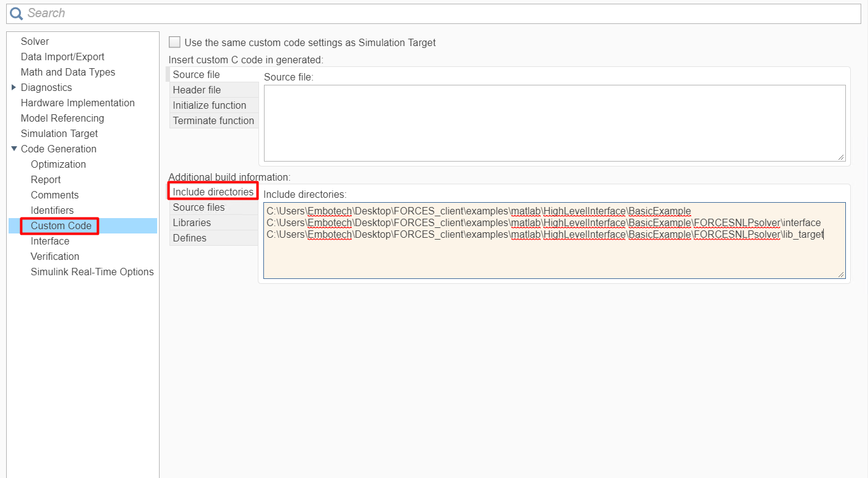The image size is (868, 478).
Task: Grab resize handle of Source file box
Action: (x=841, y=157)
